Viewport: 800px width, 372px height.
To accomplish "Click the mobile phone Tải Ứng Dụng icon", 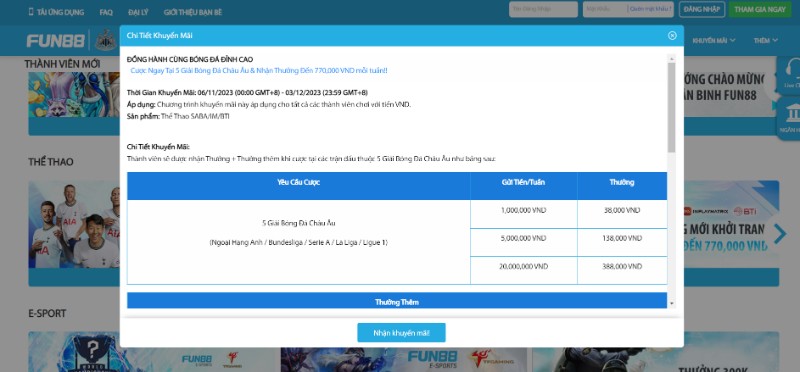I will pyautogui.click(x=31, y=12).
